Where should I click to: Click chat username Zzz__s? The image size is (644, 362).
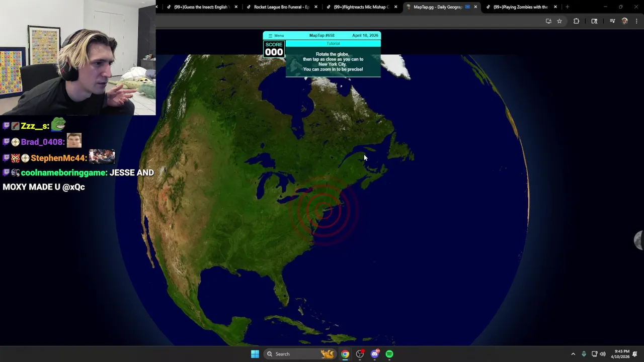(x=34, y=126)
